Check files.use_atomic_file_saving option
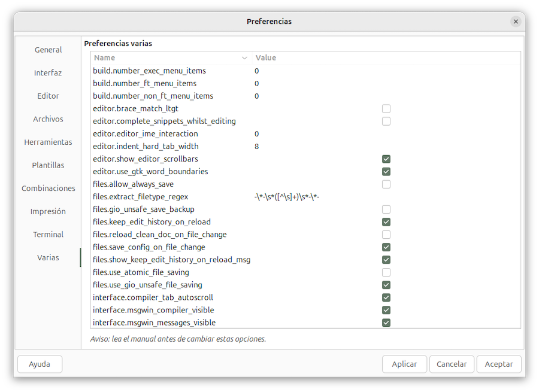This screenshot has width=539, height=392. coord(386,272)
